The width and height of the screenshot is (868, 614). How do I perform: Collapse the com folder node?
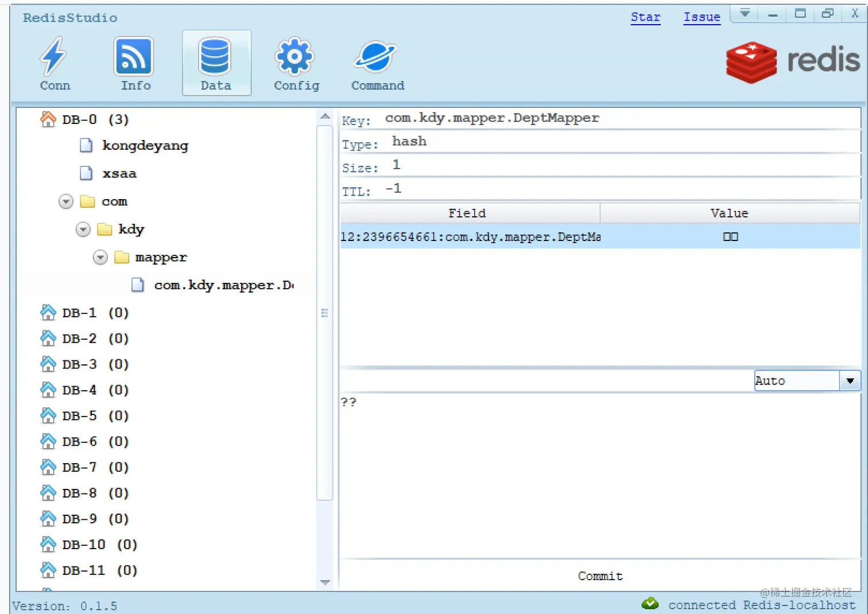(66, 201)
